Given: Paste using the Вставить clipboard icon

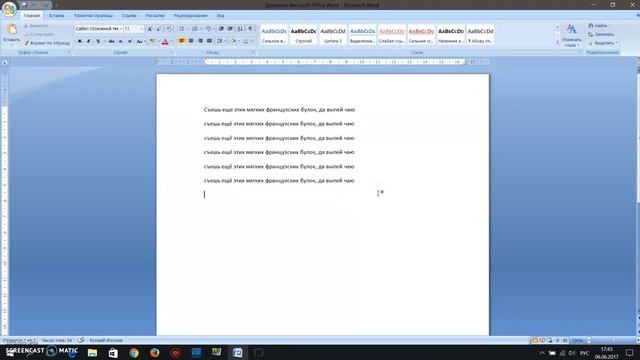Looking at the screenshot, I should coord(11,29).
